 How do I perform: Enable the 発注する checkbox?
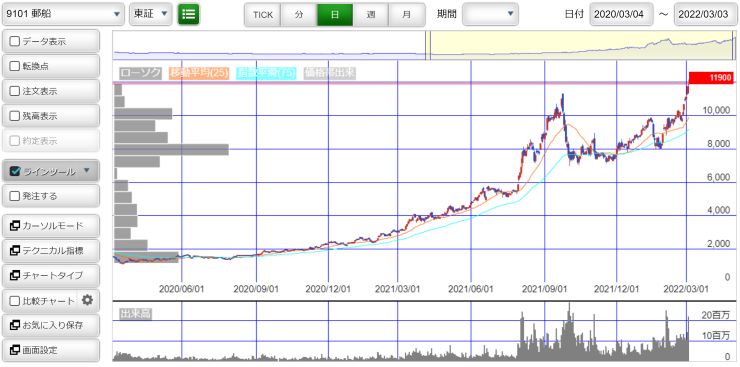point(15,196)
